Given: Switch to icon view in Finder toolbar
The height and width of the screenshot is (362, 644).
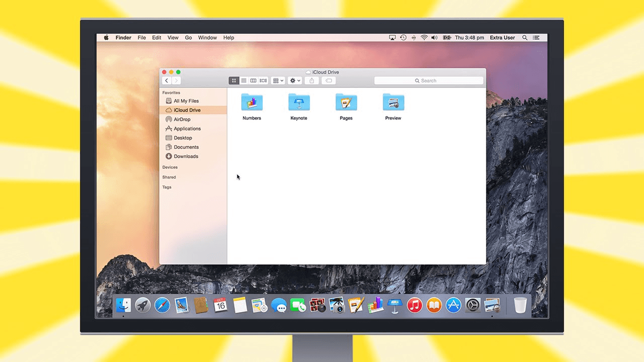Looking at the screenshot, I should tap(234, 80).
